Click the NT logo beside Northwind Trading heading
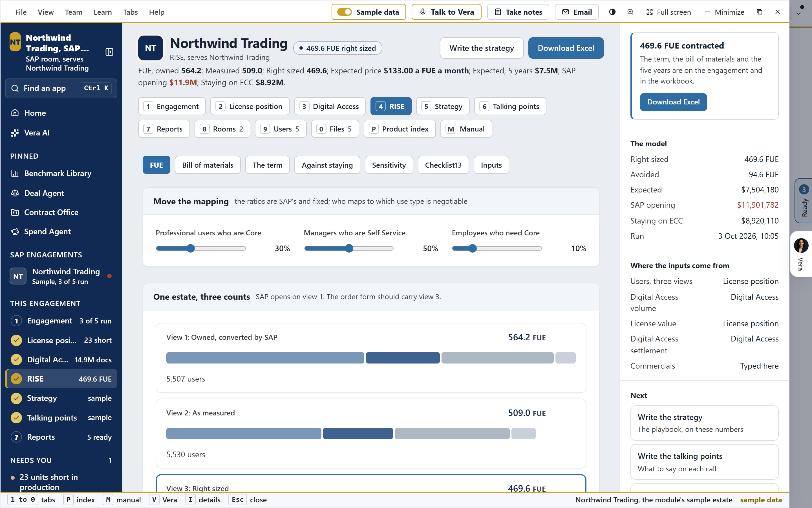Image resolution: width=812 pixels, height=508 pixels. click(150, 48)
